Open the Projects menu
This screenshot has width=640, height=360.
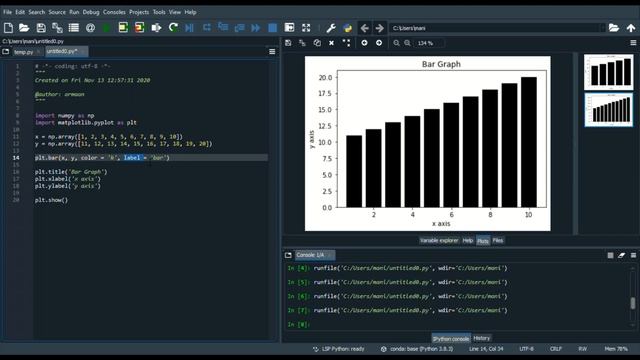[x=139, y=12]
